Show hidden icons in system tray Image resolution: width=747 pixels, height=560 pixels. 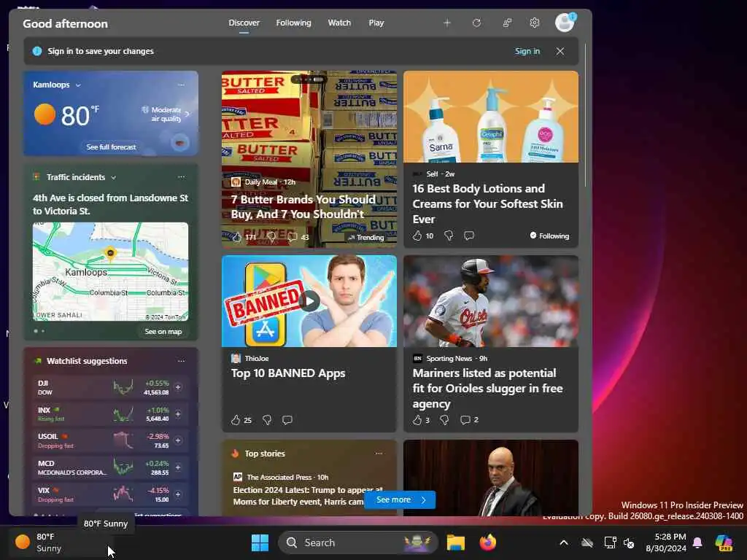[x=564, y=542]
